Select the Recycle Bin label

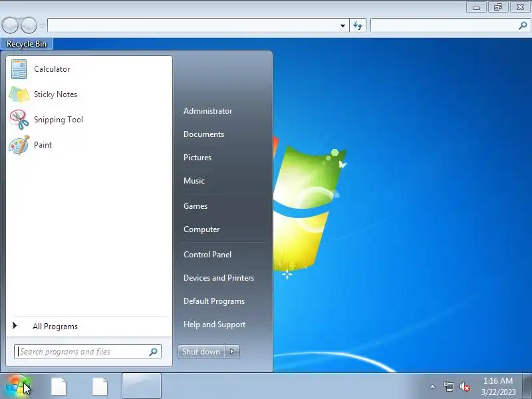tap(27, 44)
